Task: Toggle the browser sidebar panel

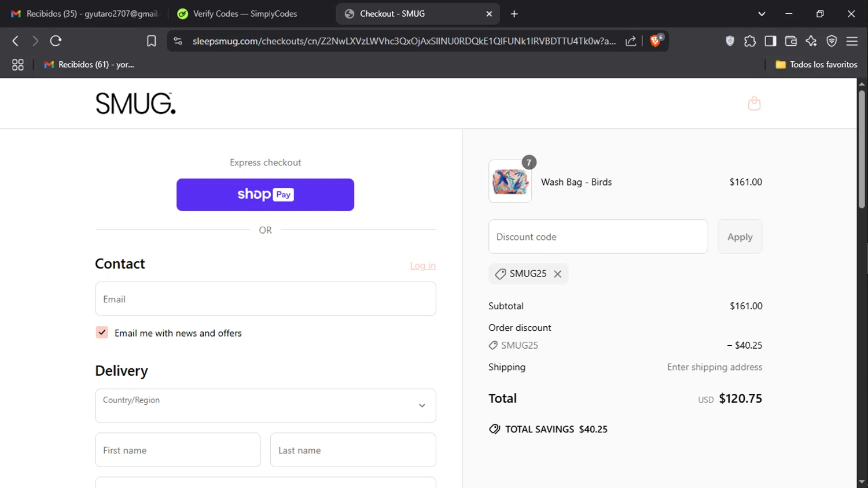Action: tap(770, 41)
